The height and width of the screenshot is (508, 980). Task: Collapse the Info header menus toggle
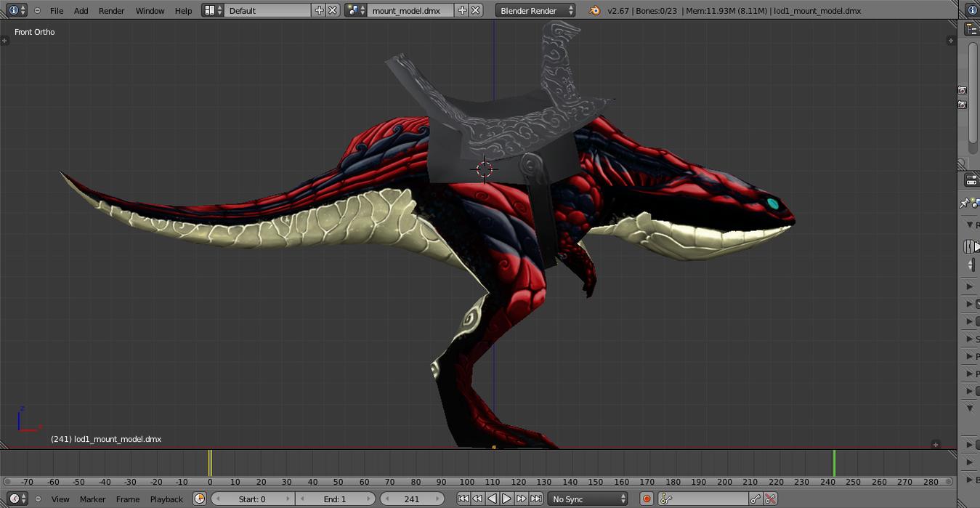pos(37,11)
